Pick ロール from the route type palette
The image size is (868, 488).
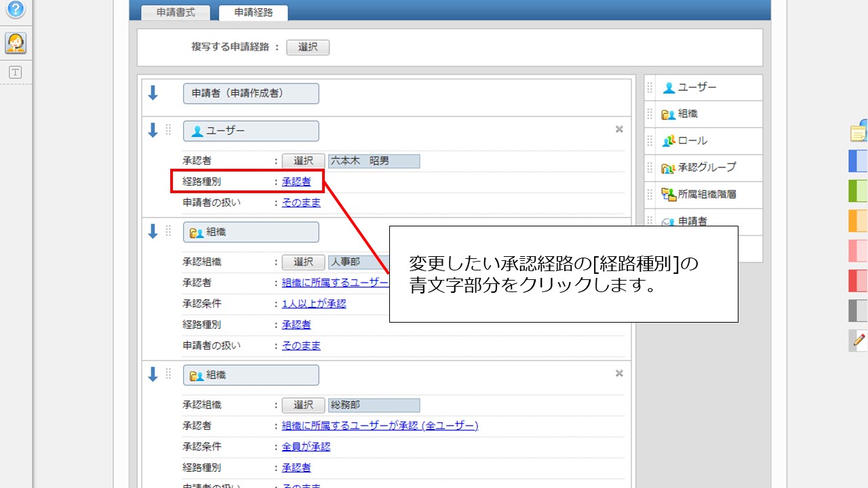692,140
